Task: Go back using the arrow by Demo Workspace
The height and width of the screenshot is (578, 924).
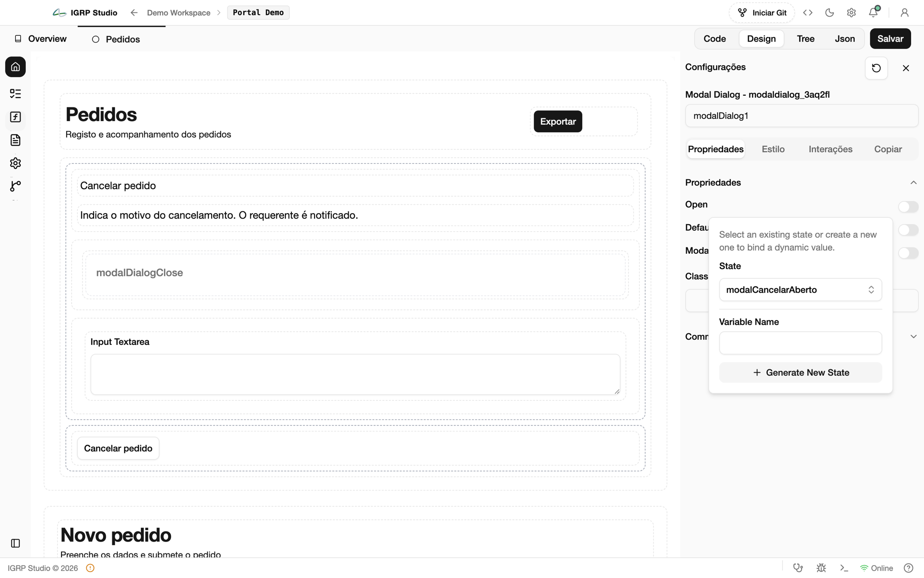Action: 134,12
